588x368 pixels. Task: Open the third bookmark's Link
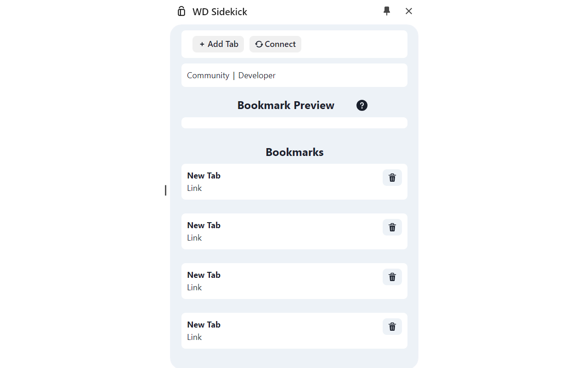[194, 287]
